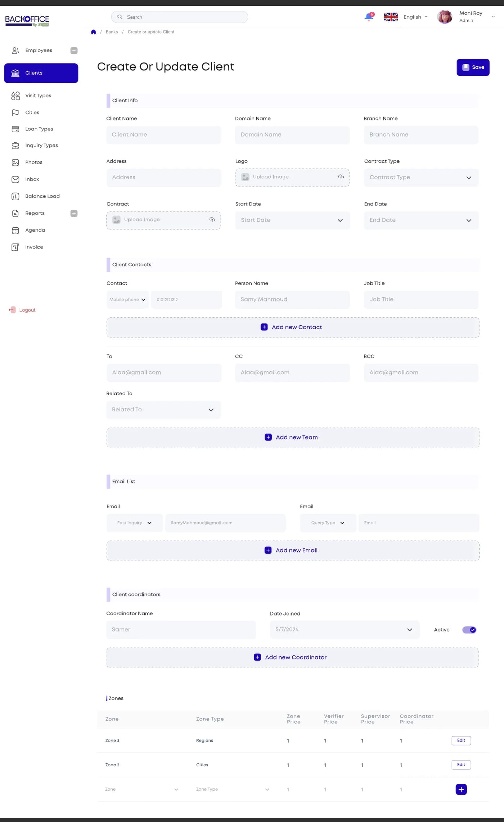Image resolution: width=504 pixels, height=822 pixels.
Task: Click the Logo upload cloud icon
Action: 341,177
